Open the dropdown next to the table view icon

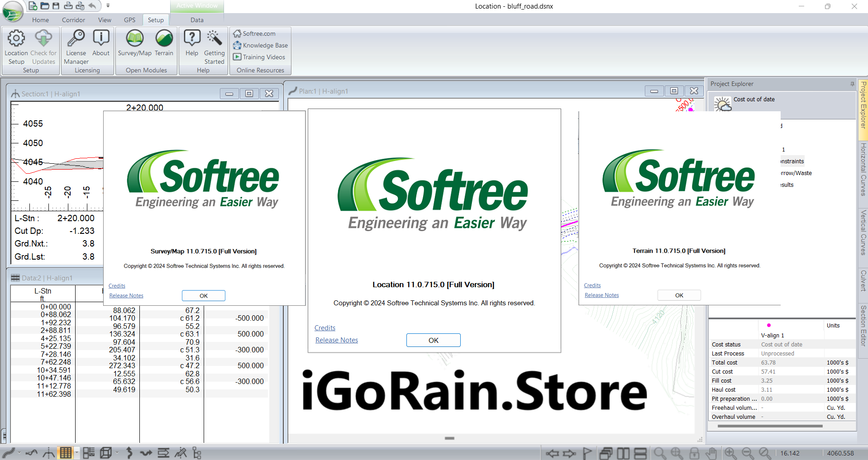coord(76,453)
